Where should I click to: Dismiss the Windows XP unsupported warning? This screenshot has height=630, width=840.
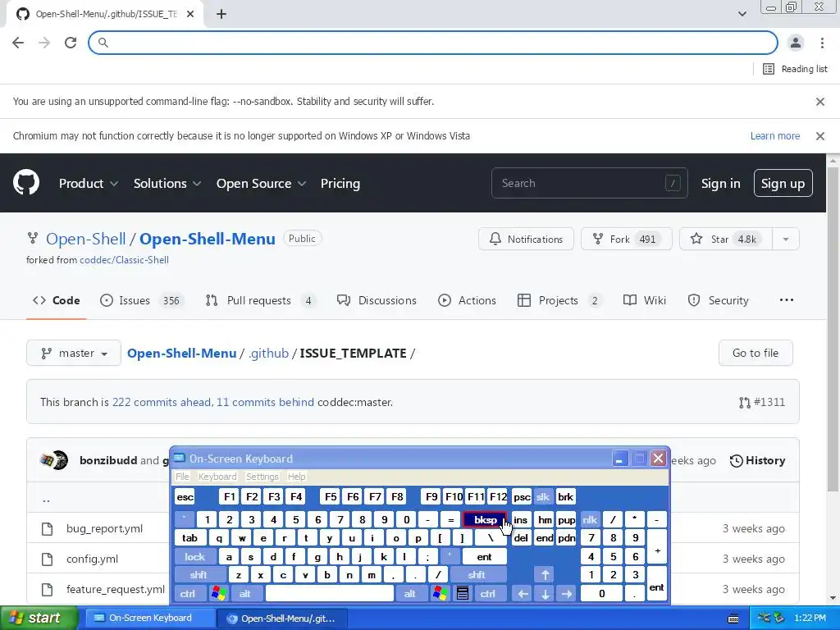click(x=819, y=136)
